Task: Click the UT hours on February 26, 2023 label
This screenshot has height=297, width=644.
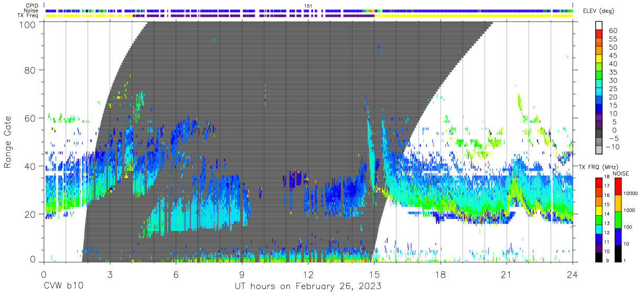Action: pos(307,287)
